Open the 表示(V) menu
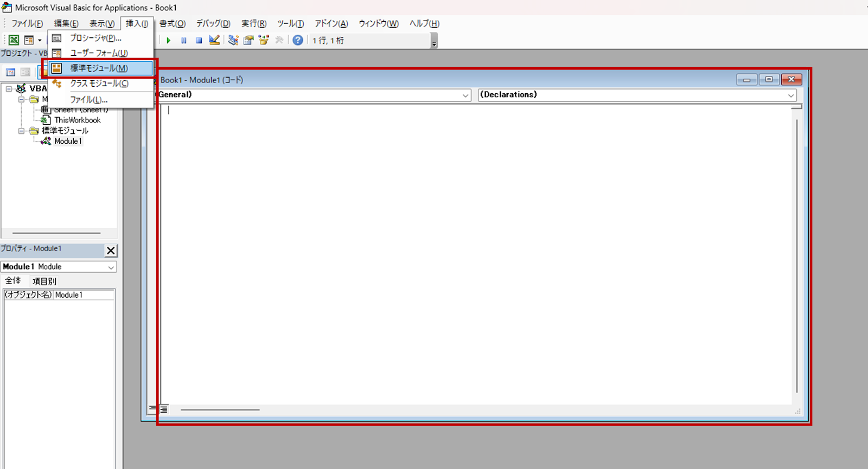The image size is (868, 469). (102, 23)
